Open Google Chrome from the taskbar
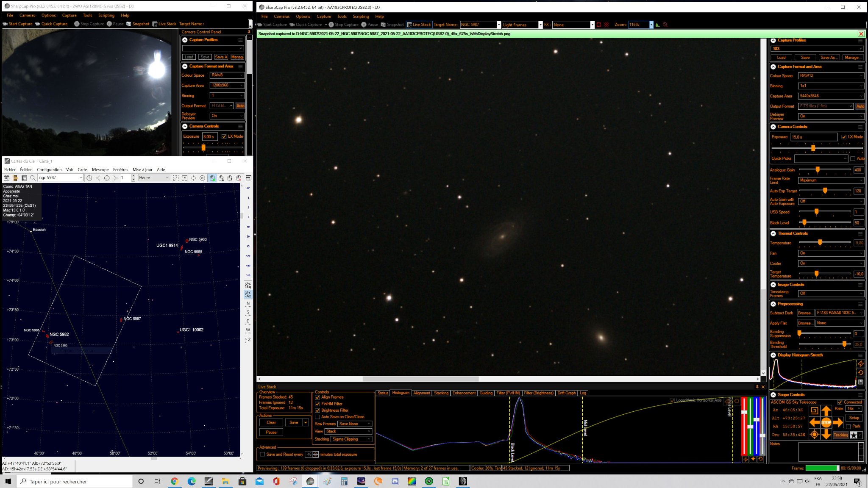This screenshot has width=868, height=488. (x=174, y=481)
